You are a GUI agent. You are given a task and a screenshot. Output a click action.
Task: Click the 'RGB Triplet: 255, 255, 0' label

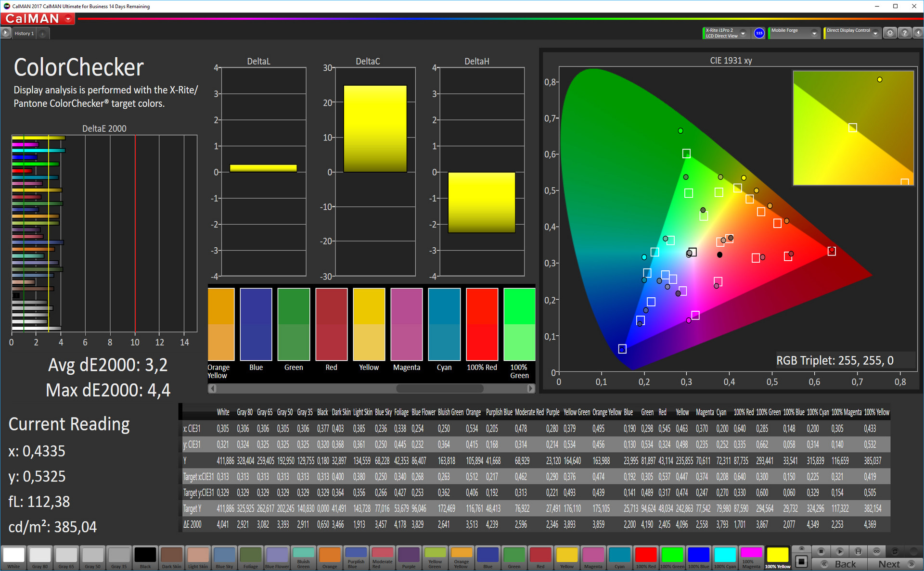835,360
